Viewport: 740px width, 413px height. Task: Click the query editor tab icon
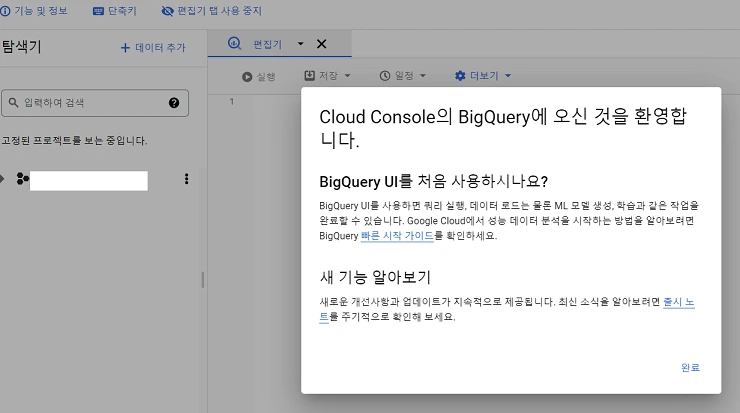coord(234,43)
